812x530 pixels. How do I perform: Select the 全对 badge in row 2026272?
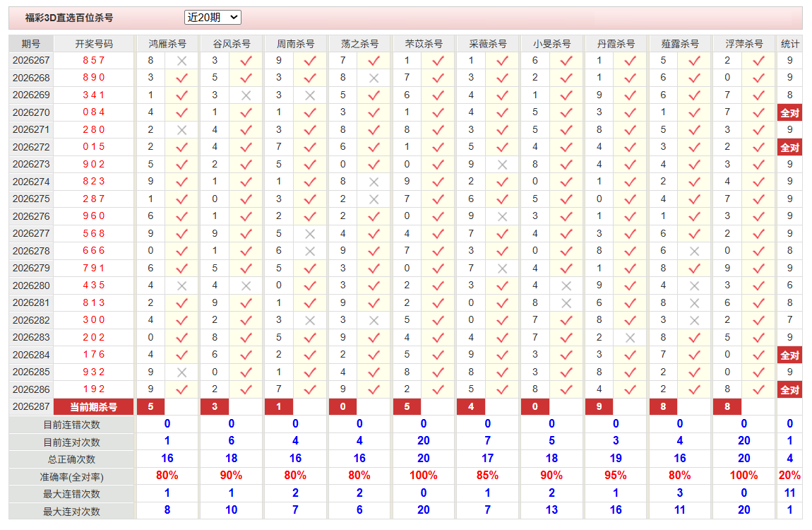[789, 148]
